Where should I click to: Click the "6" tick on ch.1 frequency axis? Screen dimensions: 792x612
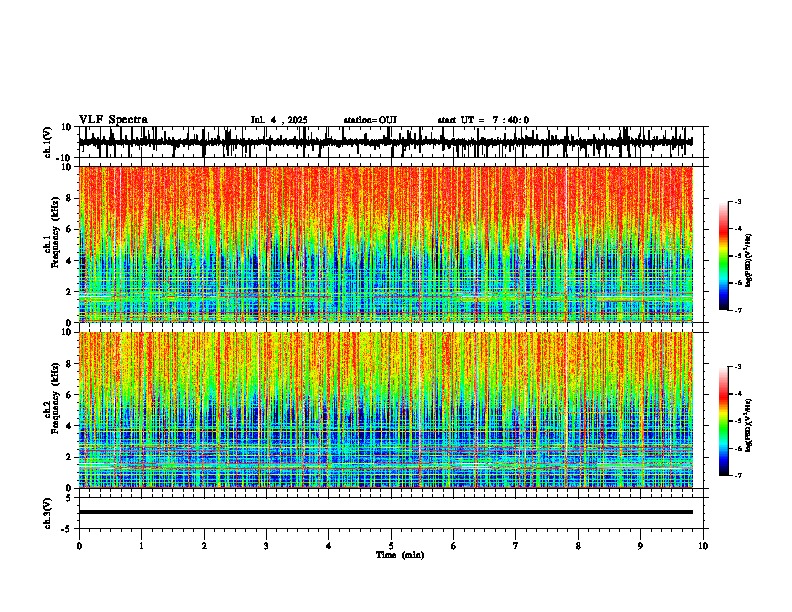70,230
